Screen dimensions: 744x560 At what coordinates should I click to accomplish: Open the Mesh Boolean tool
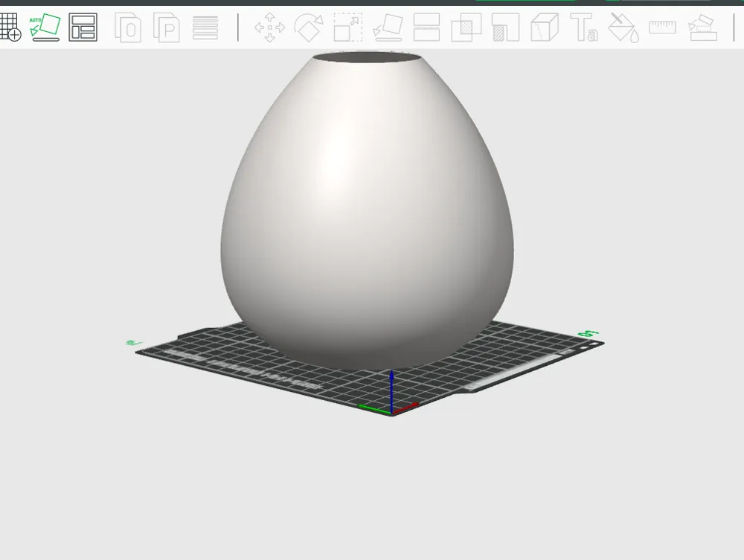[466, 28]
